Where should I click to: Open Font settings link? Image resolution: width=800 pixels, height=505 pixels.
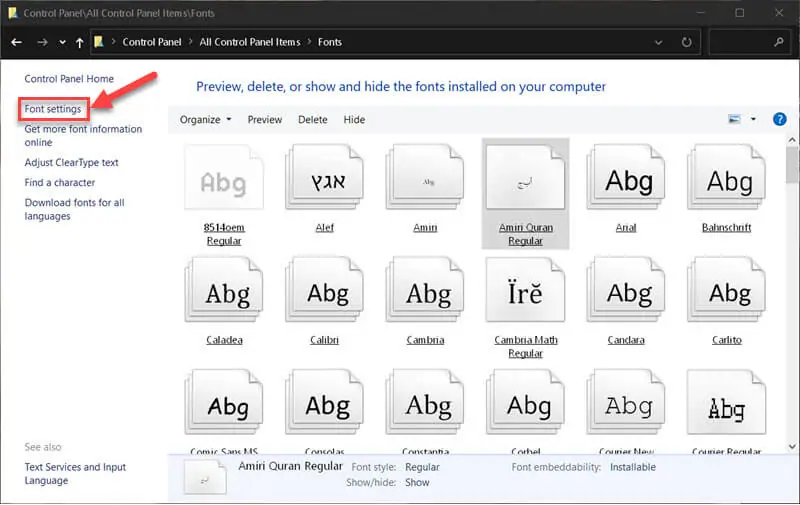click(53, 109)
